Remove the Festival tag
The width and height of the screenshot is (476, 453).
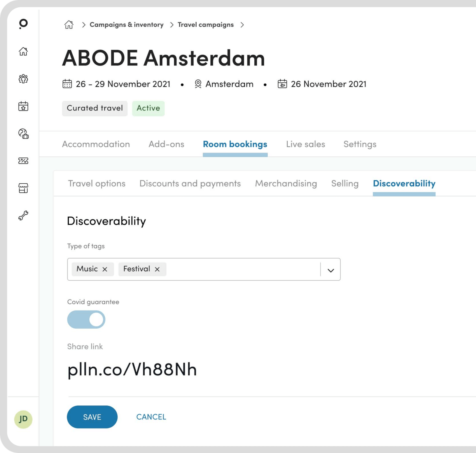[157, 269]
